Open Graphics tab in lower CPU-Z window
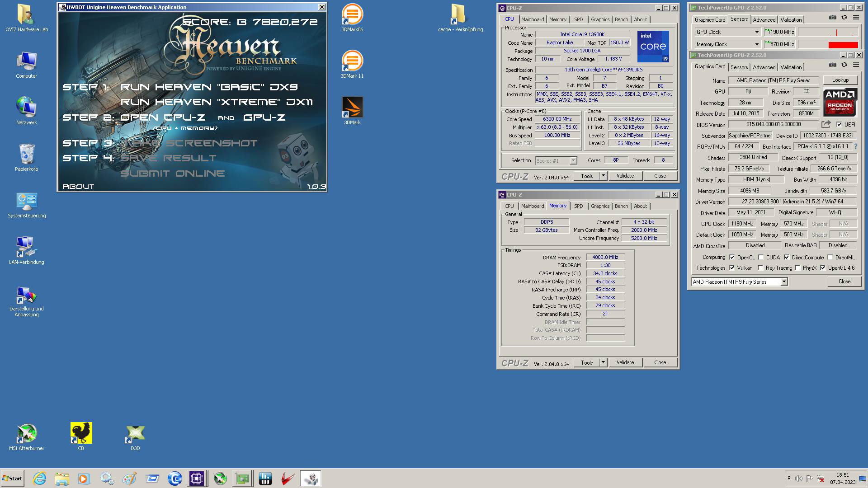 pos(600,206)
